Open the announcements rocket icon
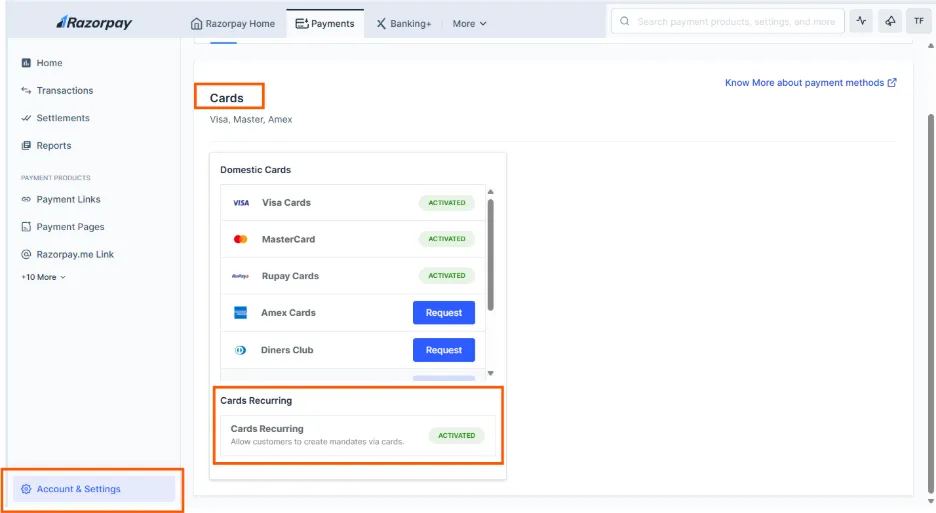Image resolution: width=936 pixels, height=513 pixels. coord(890,21)
